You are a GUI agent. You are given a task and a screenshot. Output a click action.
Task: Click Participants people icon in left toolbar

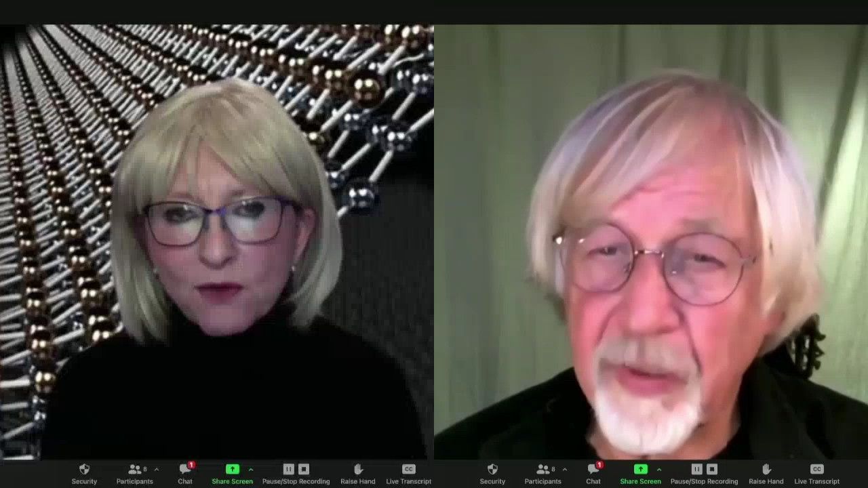click(x=134, y=469)
